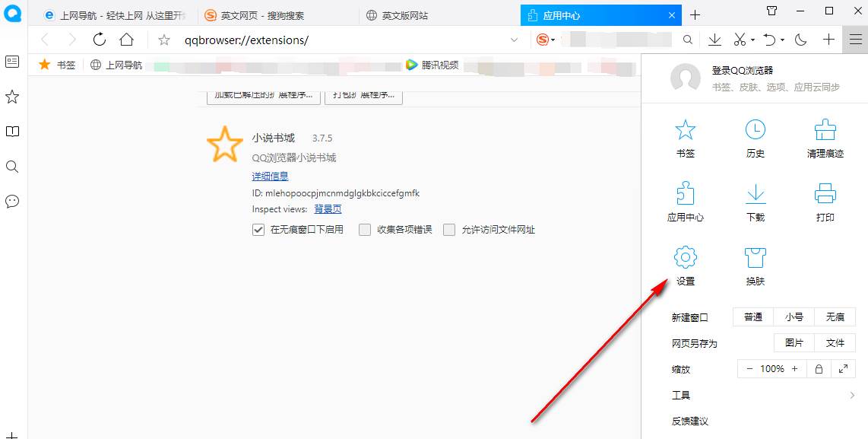Viewport: 868px width, 439px height.
Task: Click the plus icon in the toolbar
Action: [828, 40]
